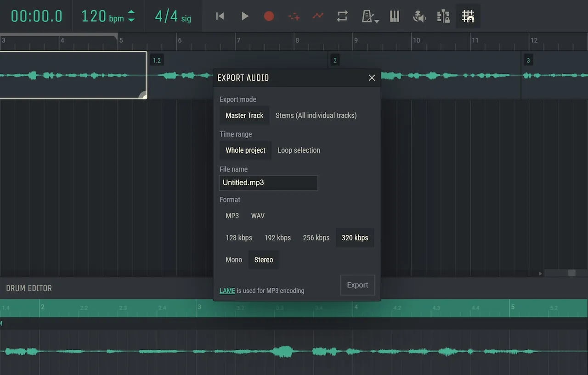588x375 pixels.
Task: Choose WAV as the export format
Action: pyautogui.click(x=258, y=216)
